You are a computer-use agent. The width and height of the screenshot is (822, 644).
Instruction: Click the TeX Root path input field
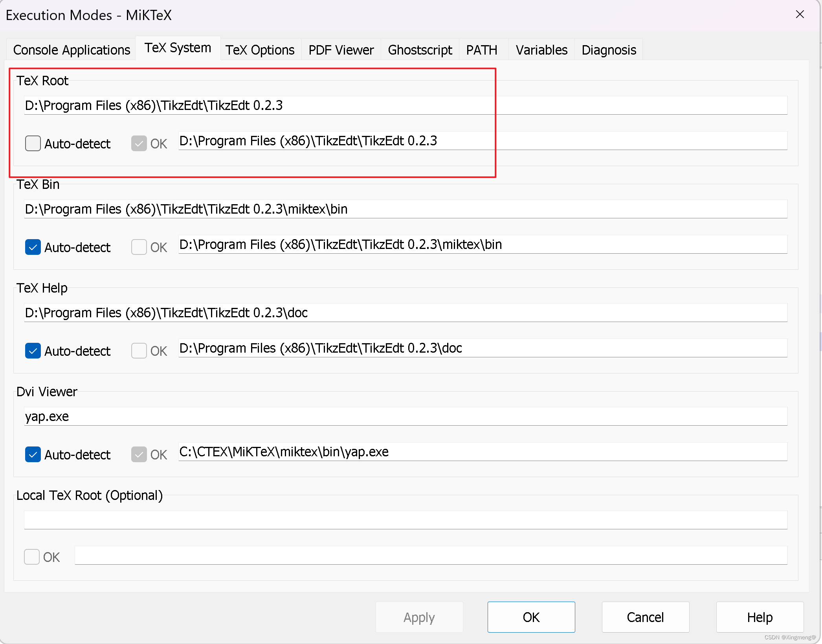(x=405, y=105)
